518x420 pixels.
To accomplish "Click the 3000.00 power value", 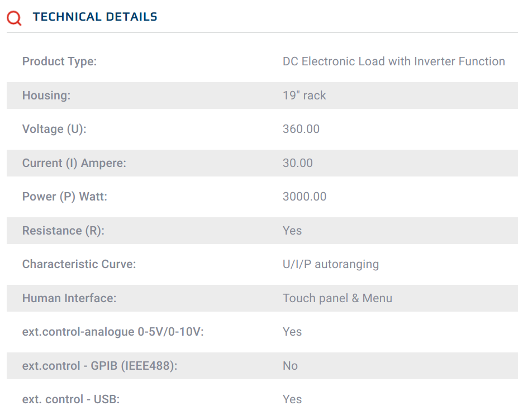I will pyautogui.click(x=305, y=197).
